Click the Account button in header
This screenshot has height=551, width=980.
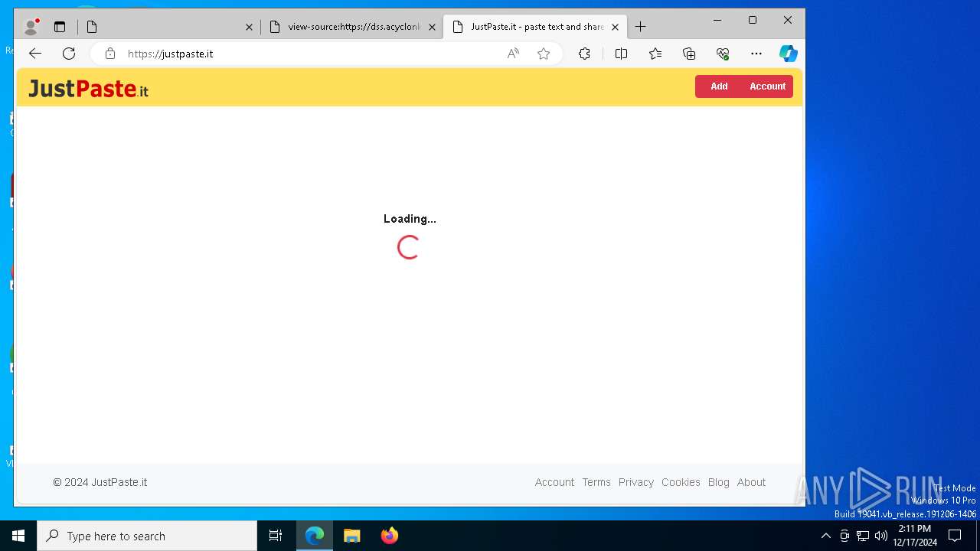click(768, 86)
